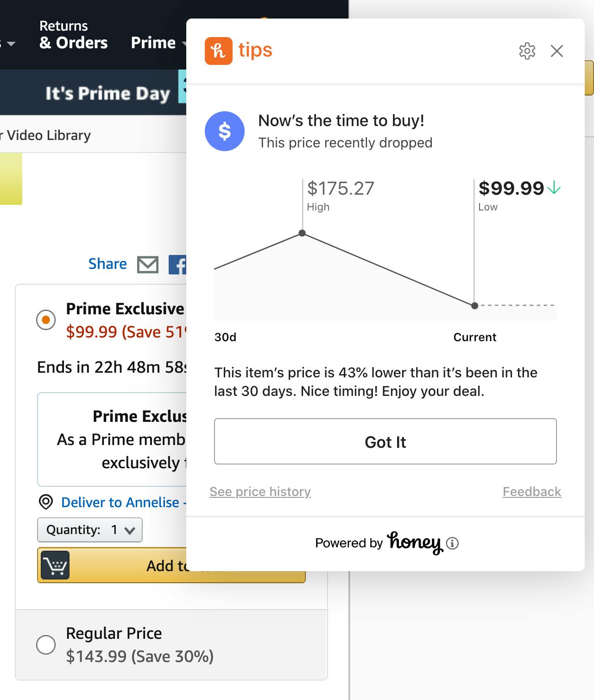Click the high price point on chart
This screenshot has height=700, width=594.
point(303,233)
